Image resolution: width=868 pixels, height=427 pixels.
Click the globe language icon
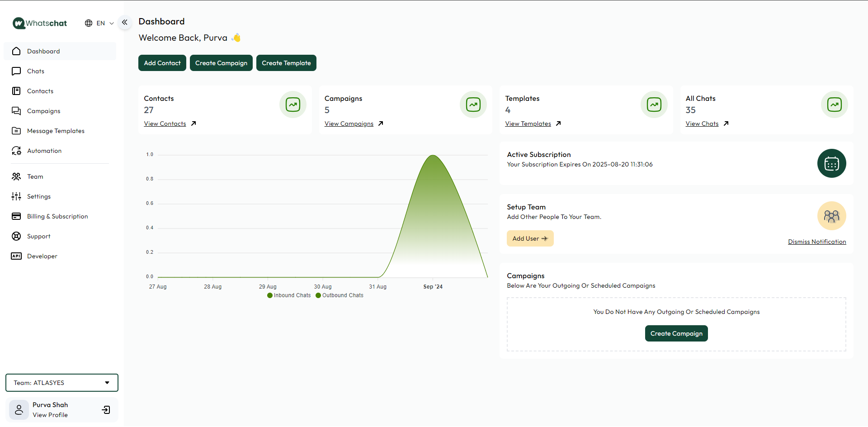[89, 23]
